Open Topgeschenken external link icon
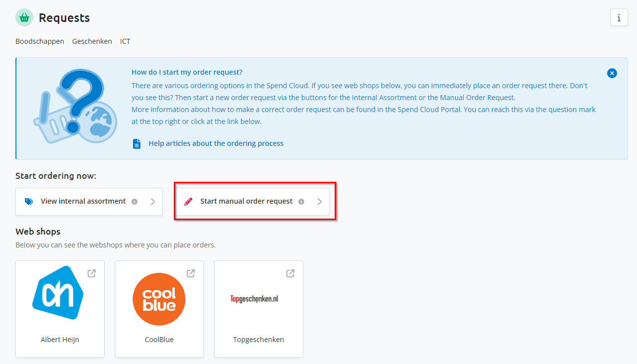 [x=290, y=273]
